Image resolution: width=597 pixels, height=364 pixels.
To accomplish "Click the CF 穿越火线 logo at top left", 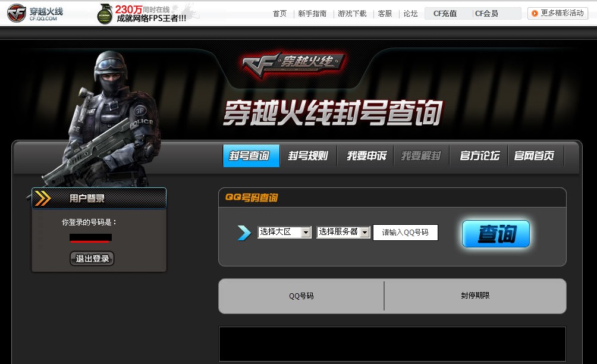I will [x=35, y=13].
